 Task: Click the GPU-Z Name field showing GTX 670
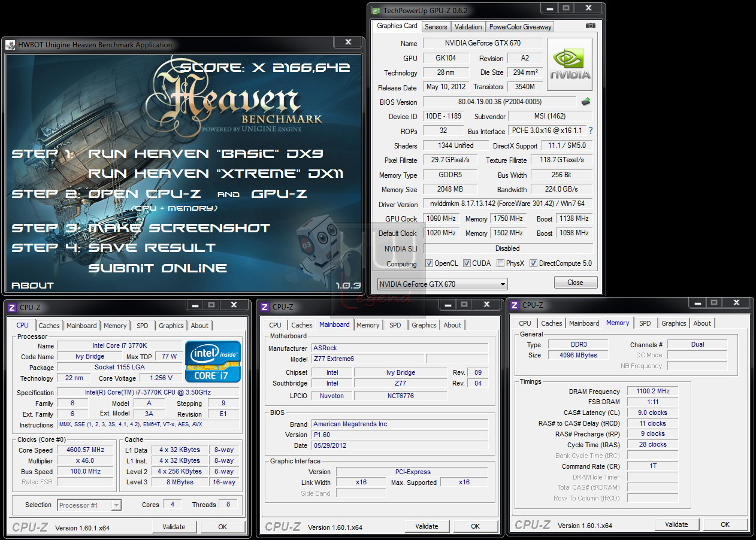tap(483, 43)
